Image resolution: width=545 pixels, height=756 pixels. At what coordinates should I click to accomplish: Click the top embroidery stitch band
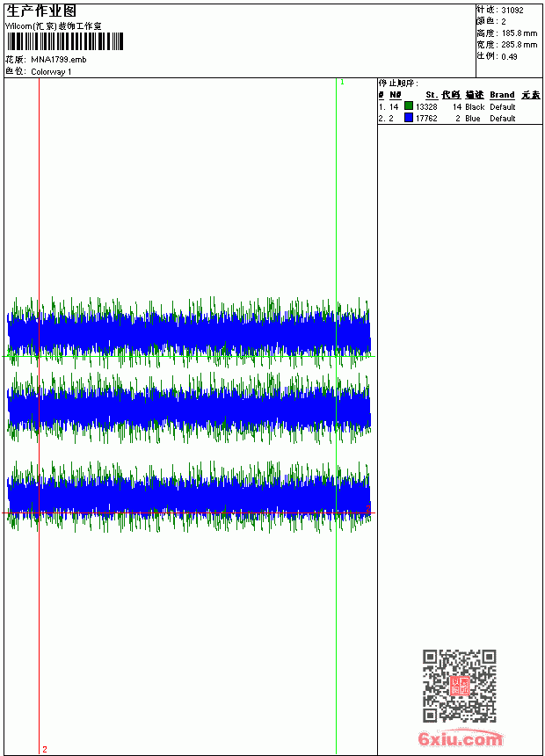pos(189,333)
